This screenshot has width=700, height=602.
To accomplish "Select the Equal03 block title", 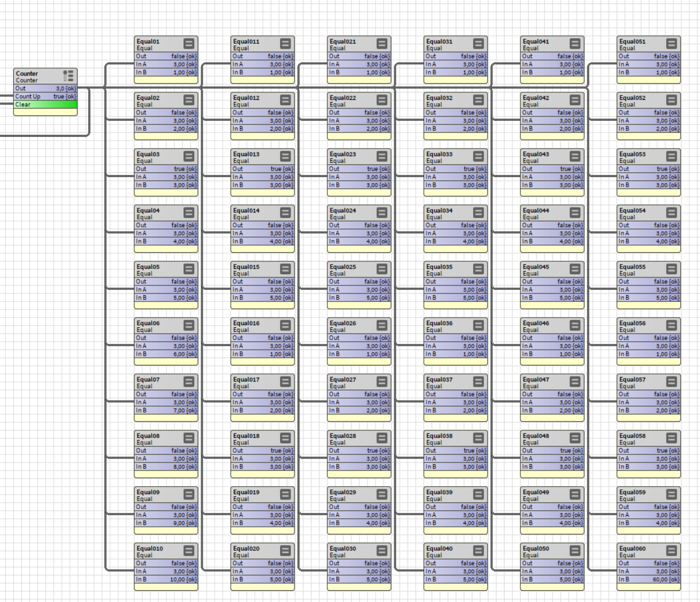I will (148, 155).
